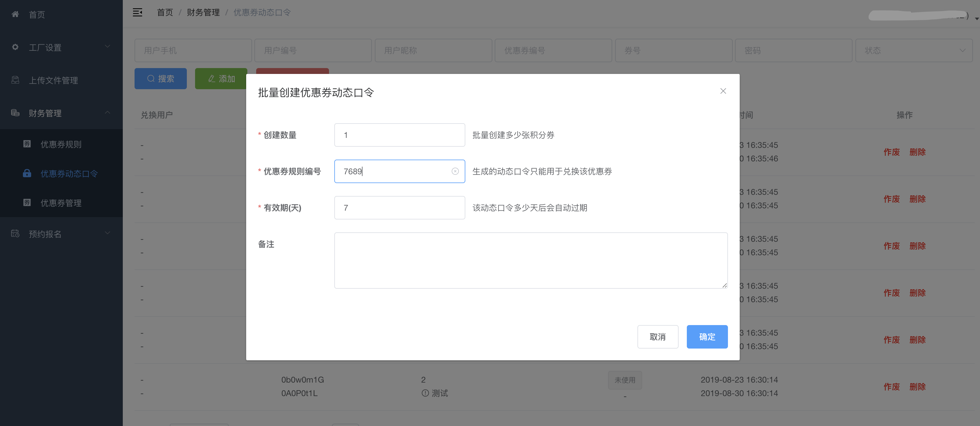Click the 财务管理 breadcrumb entry
Viewport: 980px width, 426px height.
click(x=203, y=12)
